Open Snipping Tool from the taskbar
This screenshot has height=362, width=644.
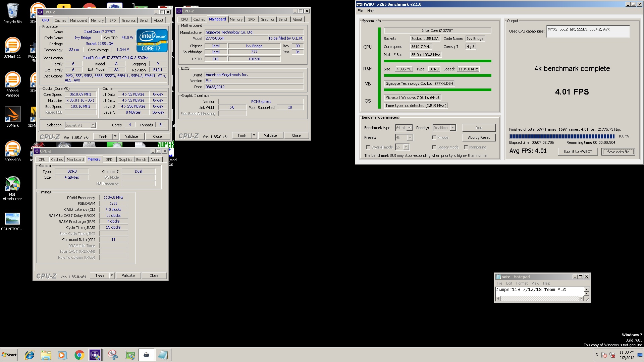click(x=113, y=355)
